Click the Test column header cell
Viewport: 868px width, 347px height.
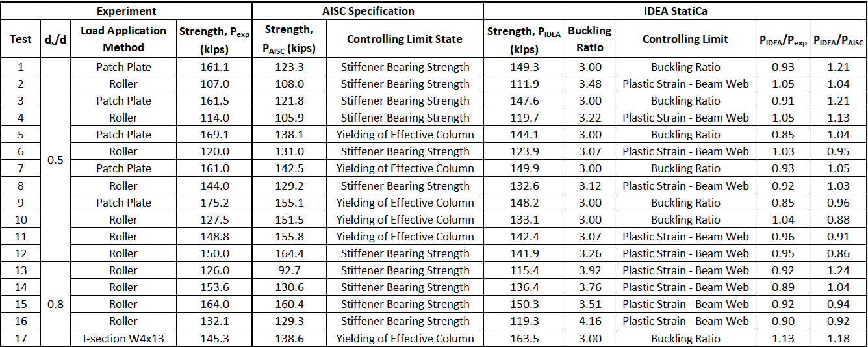coord(21,39)
